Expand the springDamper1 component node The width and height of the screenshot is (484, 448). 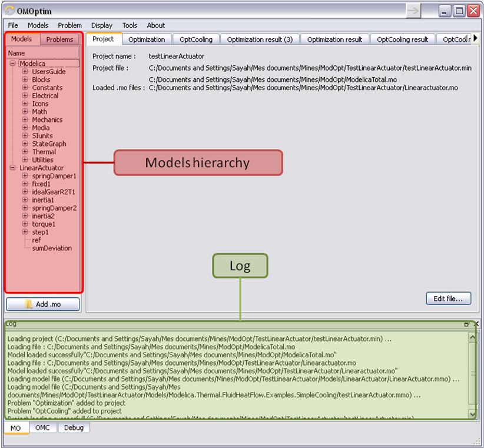point(25,176)
